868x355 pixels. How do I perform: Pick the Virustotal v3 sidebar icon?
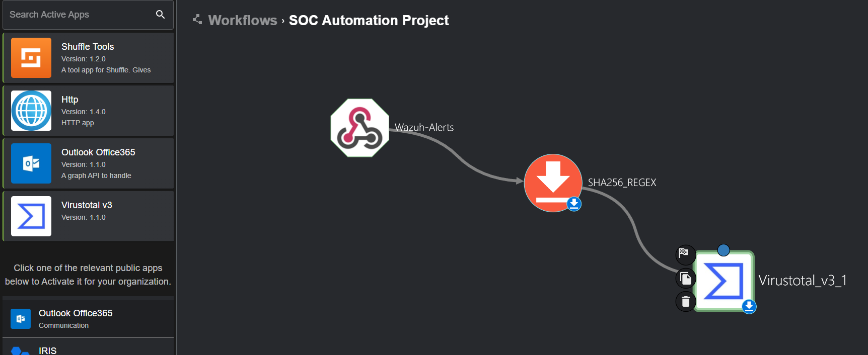pyautogui.click(x=31, y=216)
